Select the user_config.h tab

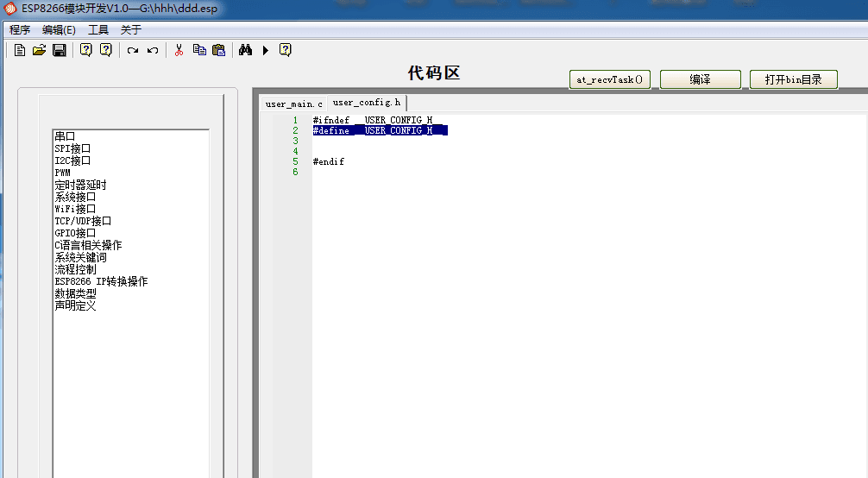(367, 103)
